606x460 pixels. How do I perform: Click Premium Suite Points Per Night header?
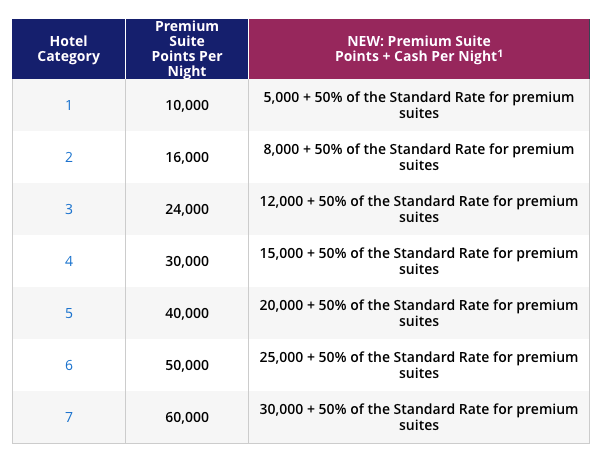click(187, 48)
